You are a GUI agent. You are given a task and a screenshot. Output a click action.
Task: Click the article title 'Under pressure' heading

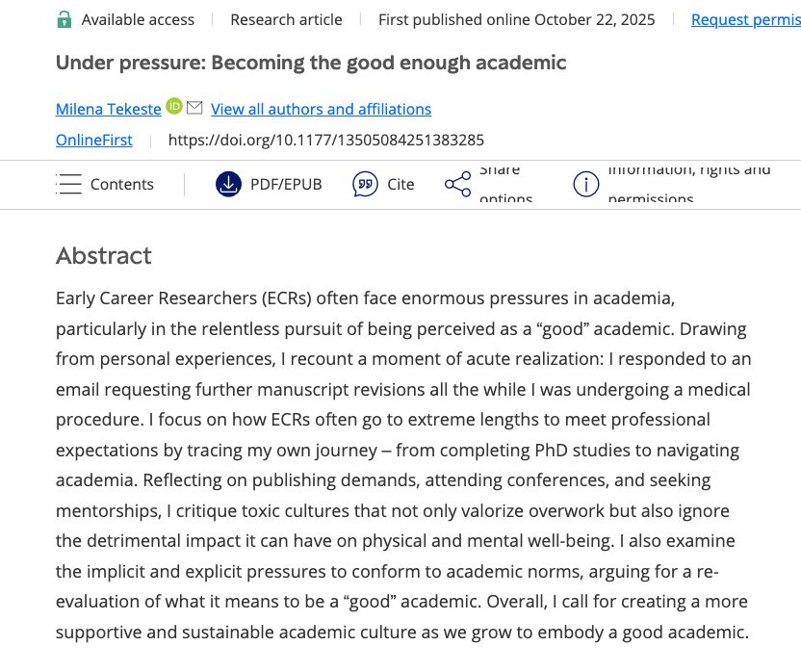coord(311,63)
